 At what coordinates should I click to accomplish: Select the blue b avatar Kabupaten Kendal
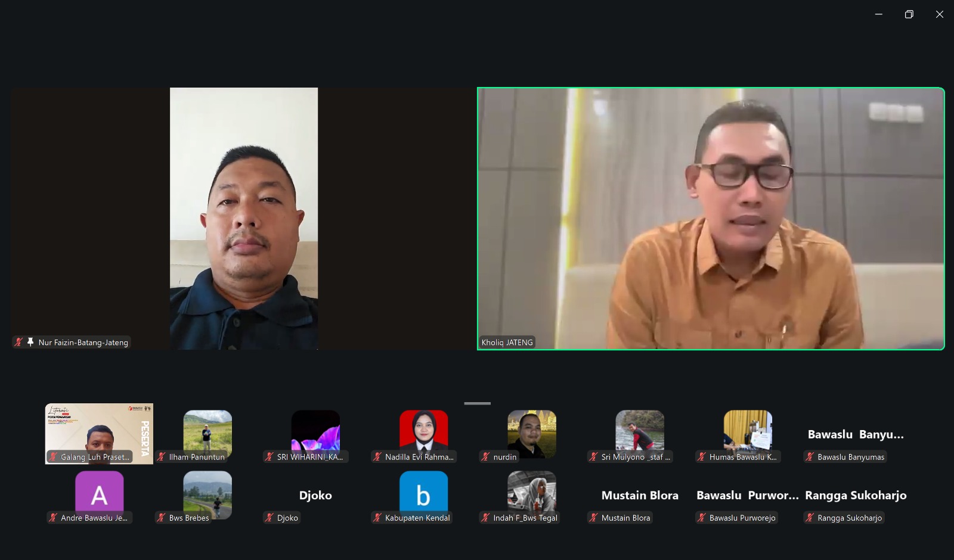423,494
